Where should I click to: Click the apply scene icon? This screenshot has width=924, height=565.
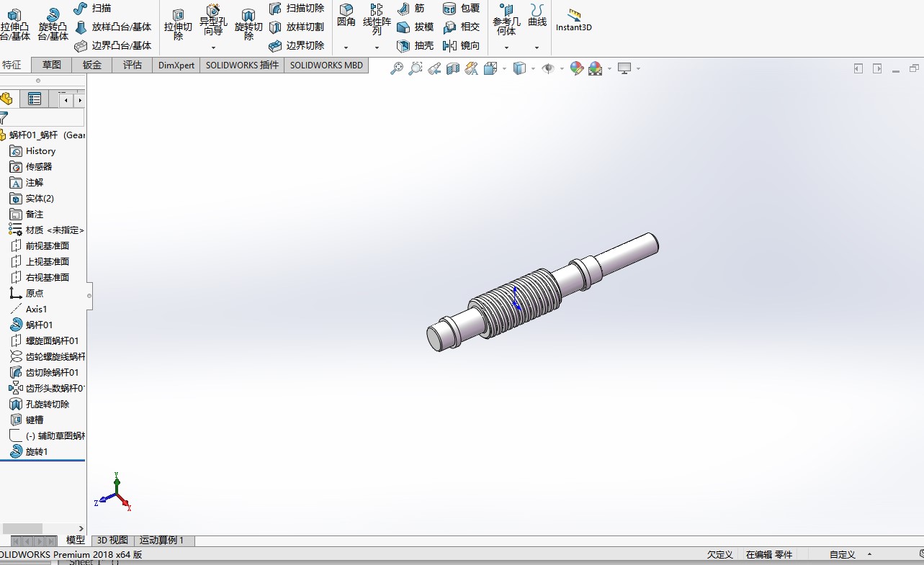(596, 68)
